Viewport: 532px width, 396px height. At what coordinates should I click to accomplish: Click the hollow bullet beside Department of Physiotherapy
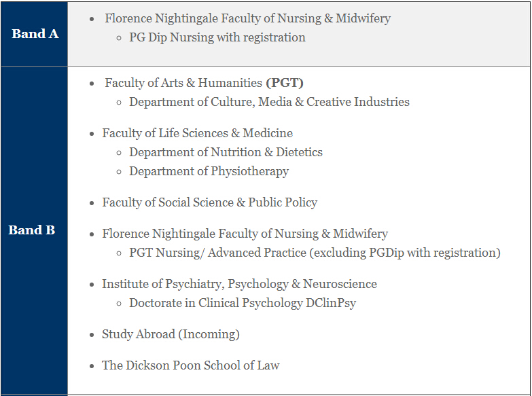119,172
